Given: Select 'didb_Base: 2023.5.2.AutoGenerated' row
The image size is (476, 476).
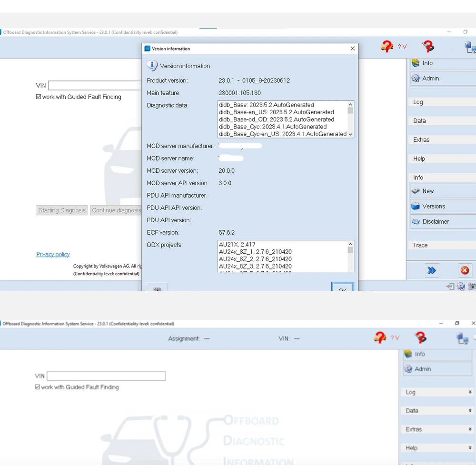Looking at the screenshot, I should (283, 105).
